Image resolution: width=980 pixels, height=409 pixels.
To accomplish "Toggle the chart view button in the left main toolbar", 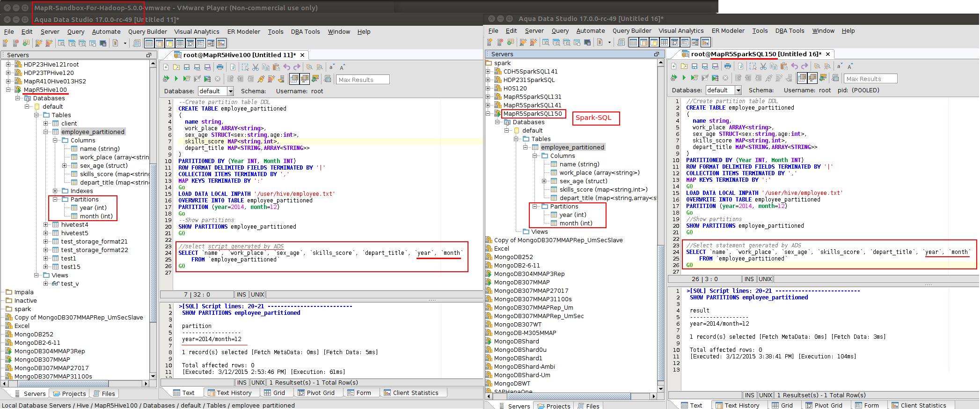I will pyautogui.click(x=221, y=43).
